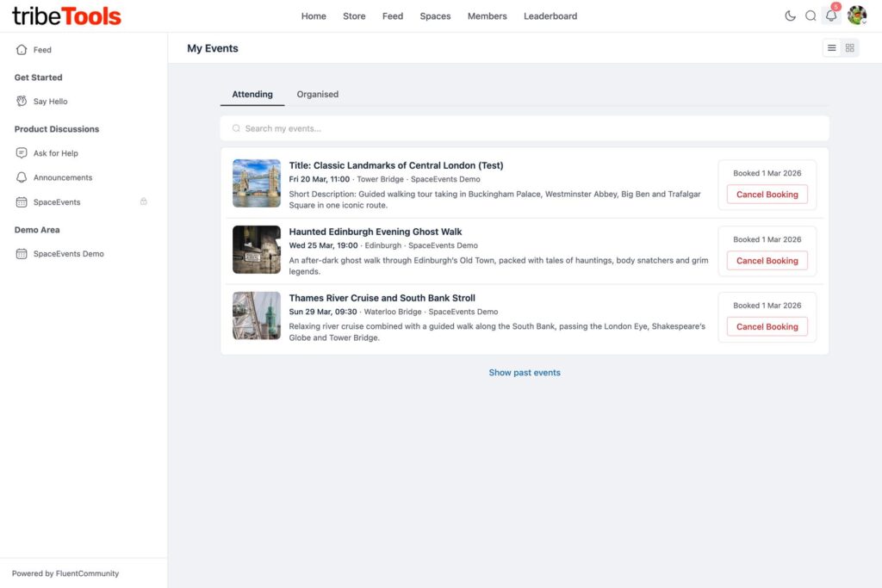
Task: Click the Ask for Help chat icon
Action: (22, 153)
